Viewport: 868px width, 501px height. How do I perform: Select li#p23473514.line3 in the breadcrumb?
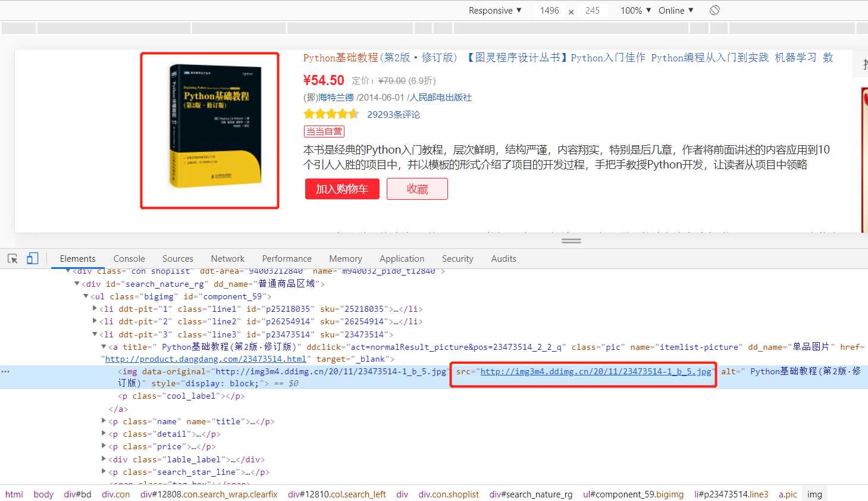pos(731,494)
